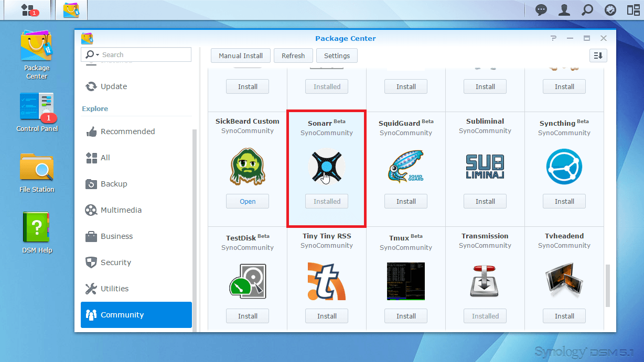Open the SquidGuard package icon
This screenshot has height=362, width=644.
click(x=405, y=167)
